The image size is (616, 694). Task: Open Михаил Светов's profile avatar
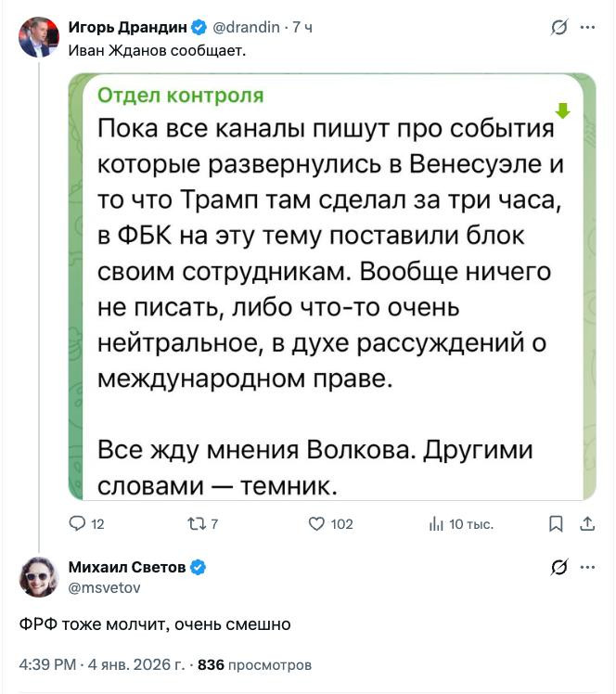[38, 577]
